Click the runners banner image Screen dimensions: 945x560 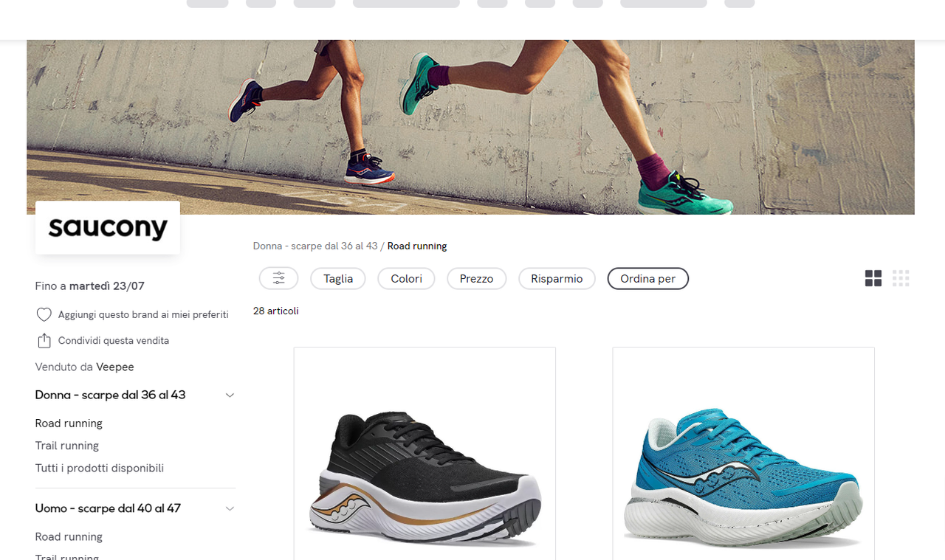tap(470, 127)
